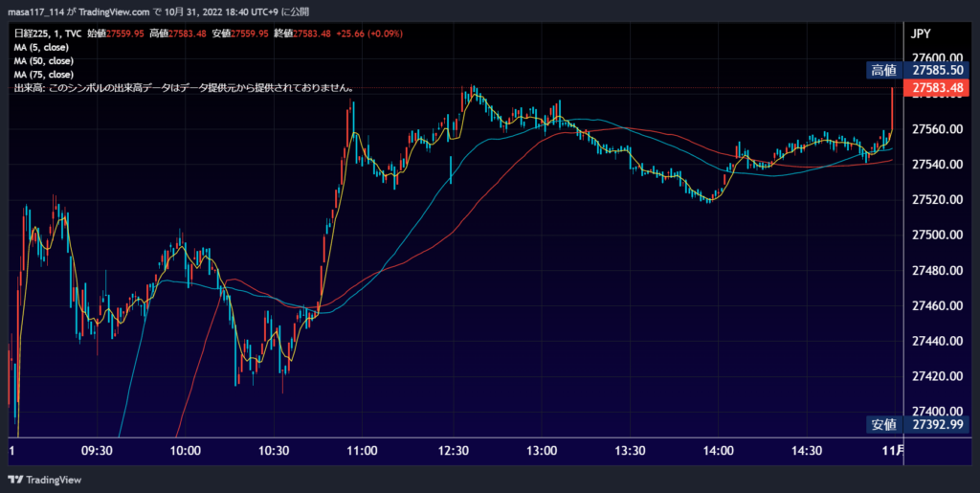Image resolution: width=980 pixels, height=493 pixels.
Task: Click the 14:30 time axis label
Action: [x=807, y=451]
